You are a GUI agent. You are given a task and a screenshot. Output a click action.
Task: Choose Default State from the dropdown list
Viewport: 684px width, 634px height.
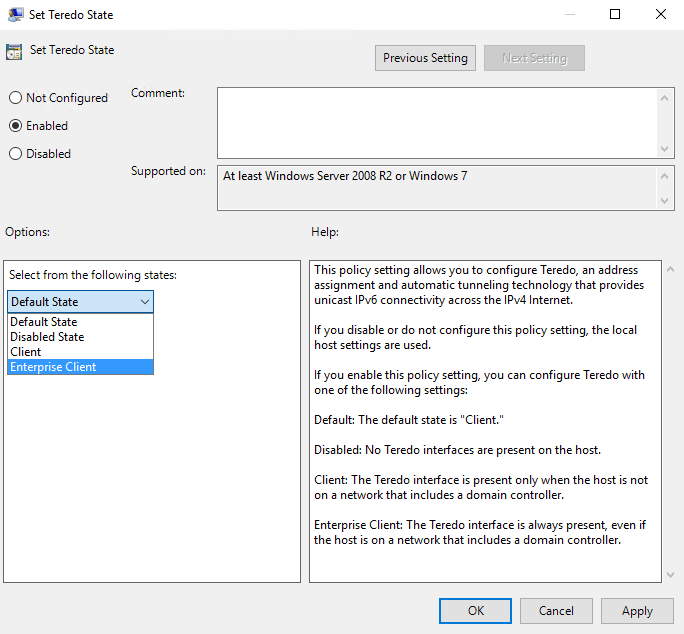click(x=44, y=322)
